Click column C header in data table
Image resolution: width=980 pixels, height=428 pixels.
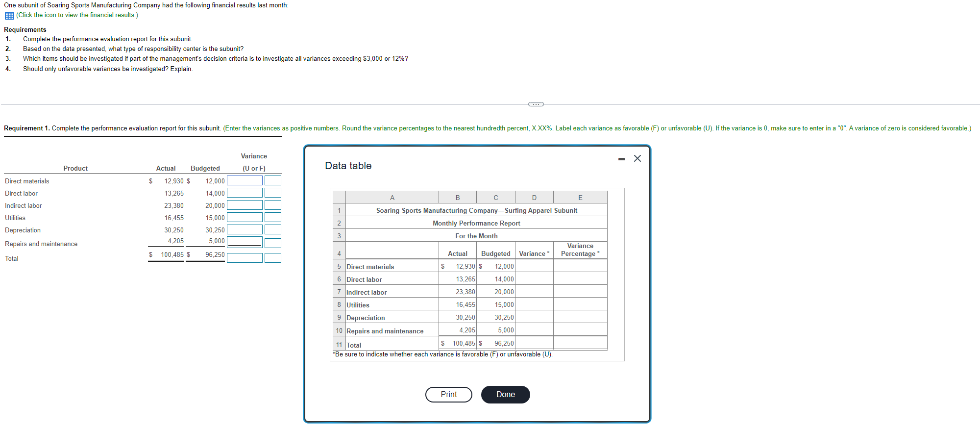496,198
